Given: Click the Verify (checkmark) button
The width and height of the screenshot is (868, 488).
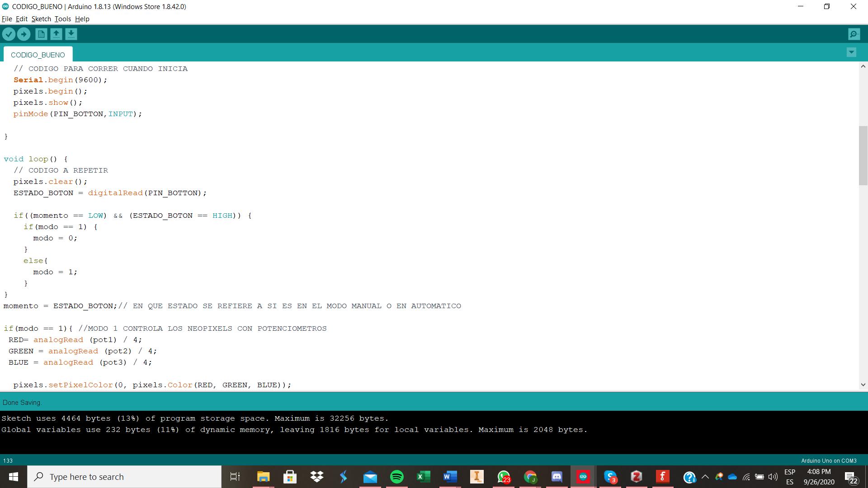Looking at the screenshot, I should click(x=9, y=34).
